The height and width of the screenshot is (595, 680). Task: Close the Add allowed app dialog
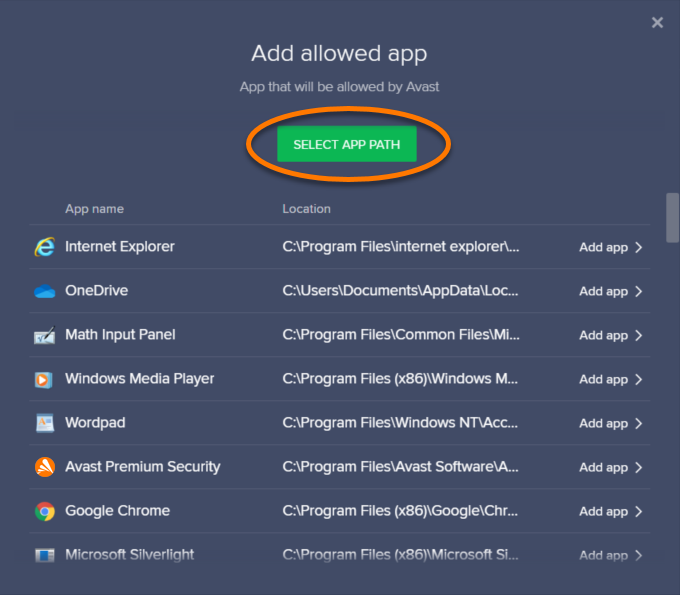tap(657, 22)
